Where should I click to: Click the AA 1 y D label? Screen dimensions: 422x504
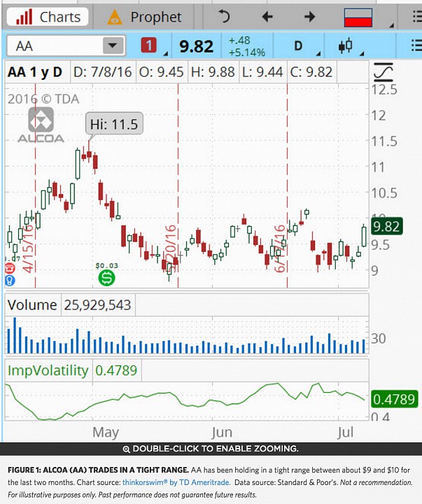click(35, 72)
